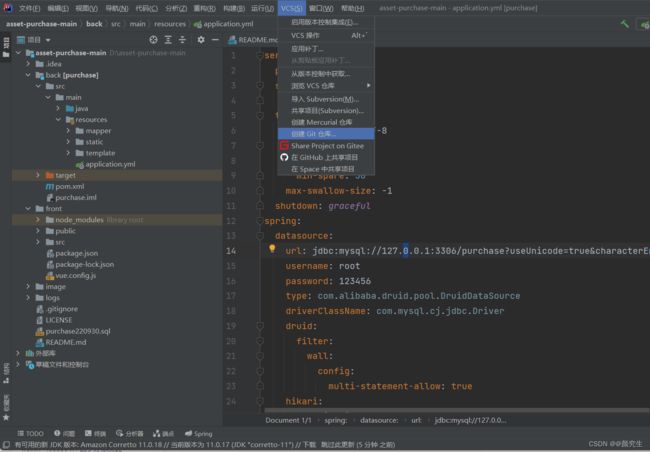Collapse the resources folder
650x452 pixels.
coord(58,119)
